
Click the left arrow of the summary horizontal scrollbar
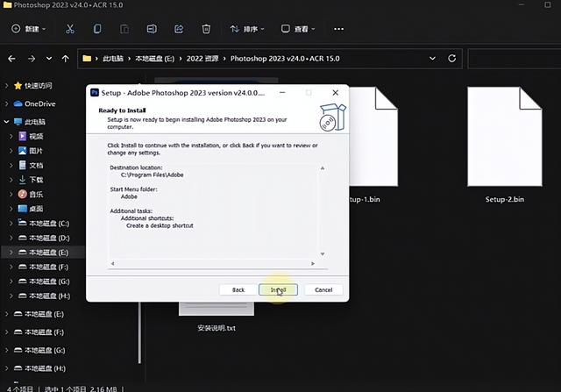tap(112, 263)
